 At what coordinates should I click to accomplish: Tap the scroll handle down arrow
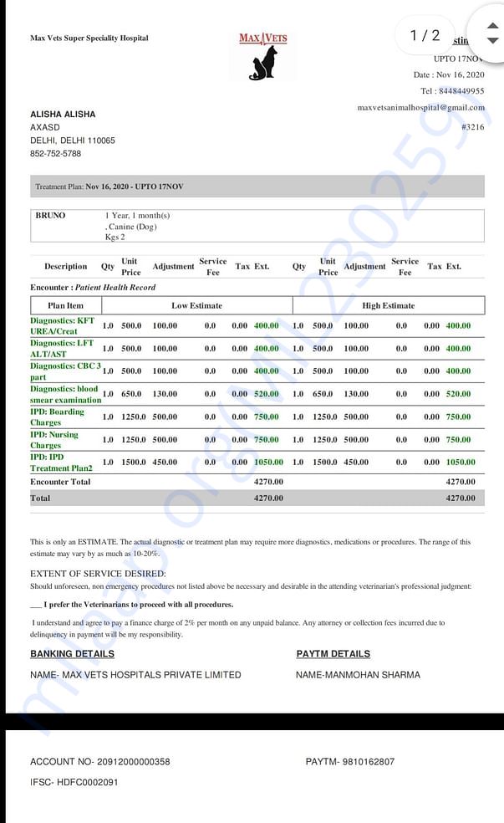(x=492, y=40)
